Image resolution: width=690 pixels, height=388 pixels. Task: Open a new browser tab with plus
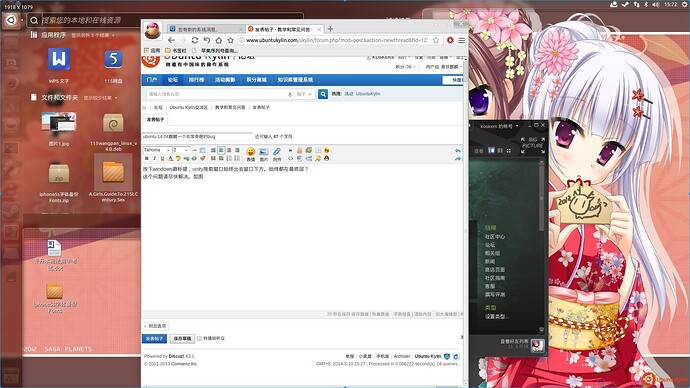click(330, 29)
